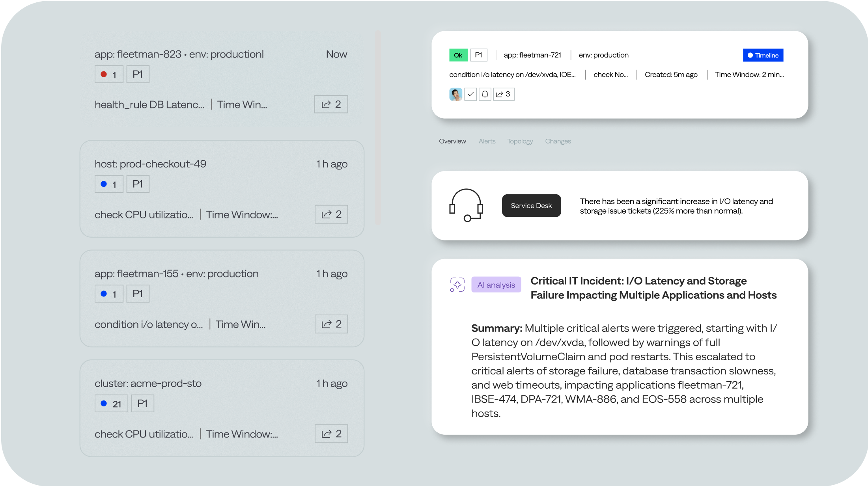Switch to the Alerts tab
This screenshot has width=868, height=486.
487,141
